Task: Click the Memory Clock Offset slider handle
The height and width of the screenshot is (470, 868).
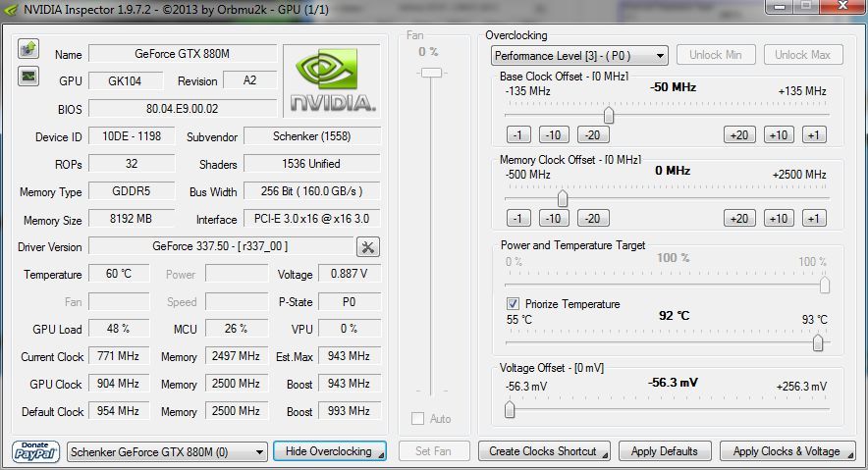Action: tap(563, 198)
